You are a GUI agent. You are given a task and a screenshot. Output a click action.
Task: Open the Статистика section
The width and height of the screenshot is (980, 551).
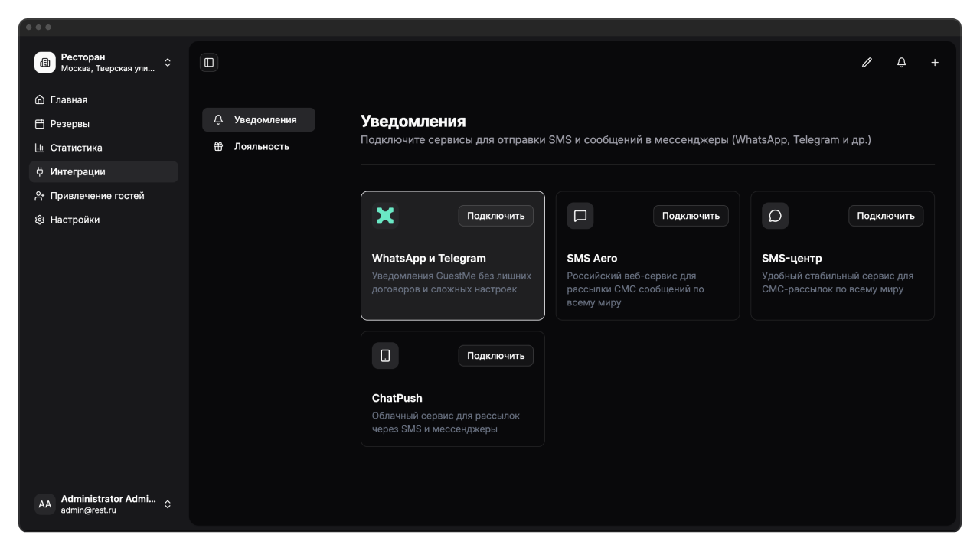pos(76,148)
